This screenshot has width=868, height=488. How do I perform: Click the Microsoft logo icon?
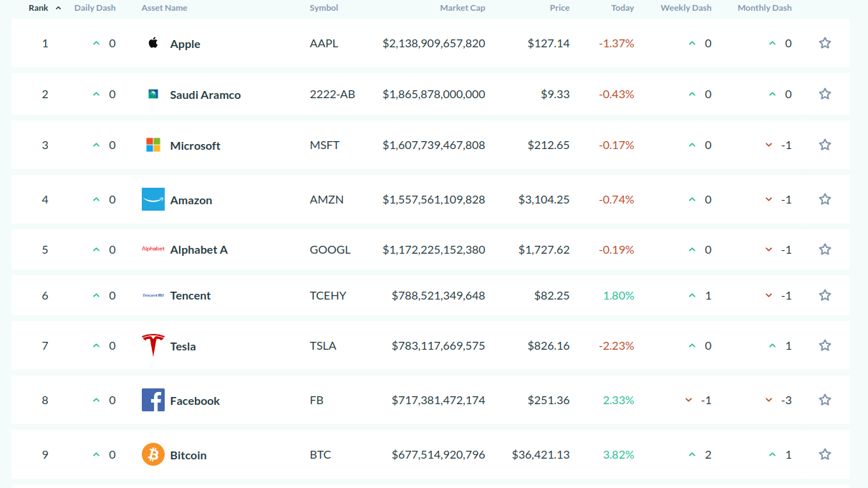pyautogui.click(x=153, y=145)
